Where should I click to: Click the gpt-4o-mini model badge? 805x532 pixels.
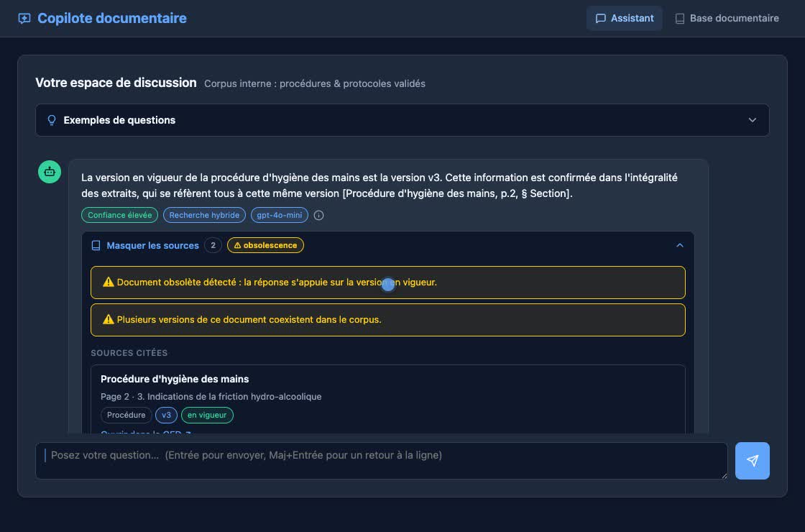tap(280, 215)
